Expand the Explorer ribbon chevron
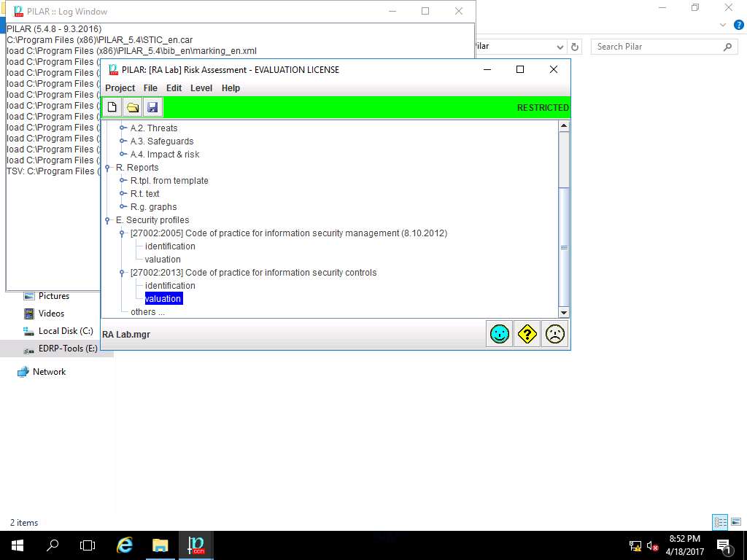The width and height of the screenshot is (747, 560). (723, 25)
